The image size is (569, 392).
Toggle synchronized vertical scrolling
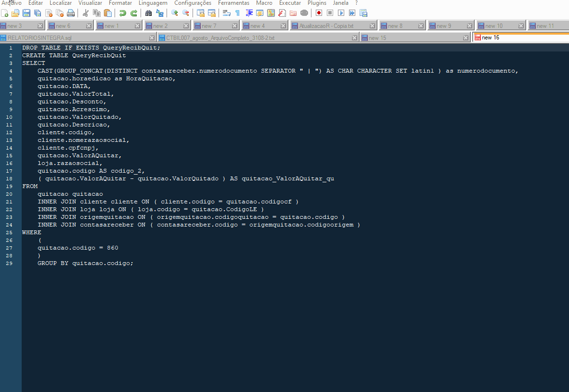point(200,13)
